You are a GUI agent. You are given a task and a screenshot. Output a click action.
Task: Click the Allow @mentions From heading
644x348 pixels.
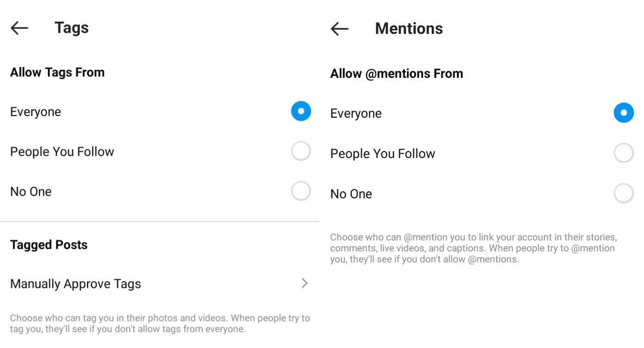click(x=396, y=74)
